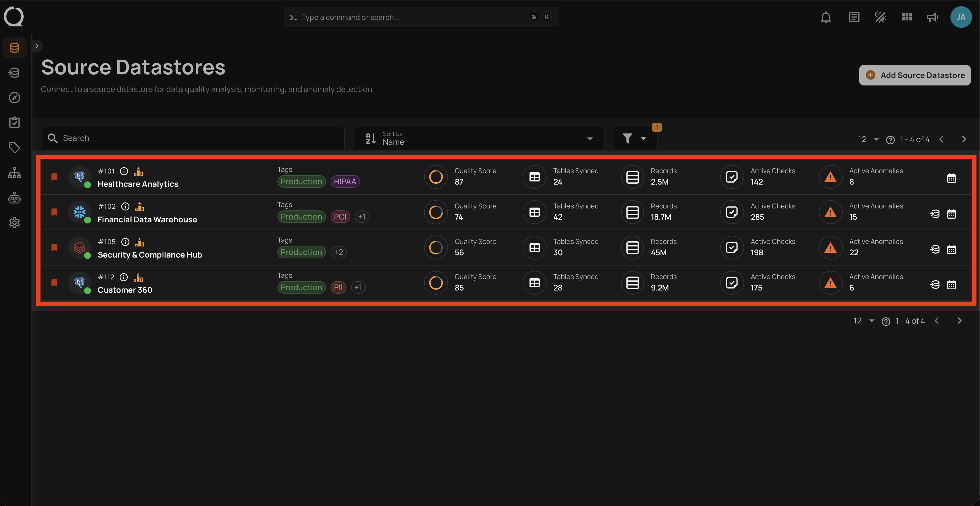Image resolution: width=980 pixels, height=506 pixels.
Task: Click the notifications bell icon
Action: click(x=826, y=17)
